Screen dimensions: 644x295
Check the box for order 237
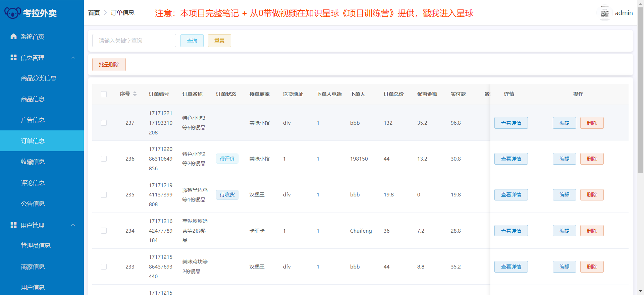[104, 123]
